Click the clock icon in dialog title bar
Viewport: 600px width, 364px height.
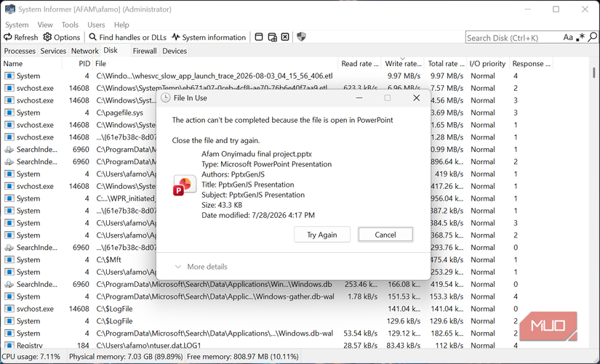click(165, 98)
